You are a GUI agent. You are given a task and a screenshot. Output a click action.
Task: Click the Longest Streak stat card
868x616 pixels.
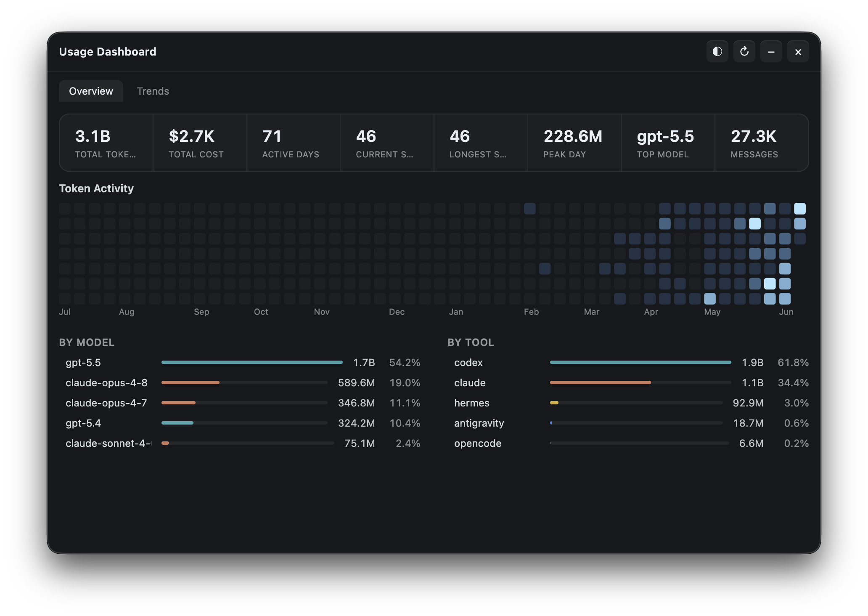point(481,143)
